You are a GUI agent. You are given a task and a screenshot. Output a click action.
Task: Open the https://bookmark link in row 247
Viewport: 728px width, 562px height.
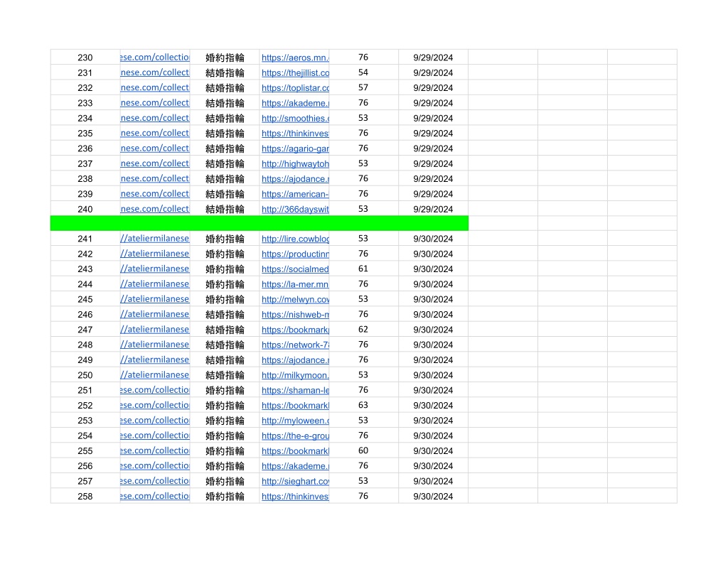click(x=295, y=330)
